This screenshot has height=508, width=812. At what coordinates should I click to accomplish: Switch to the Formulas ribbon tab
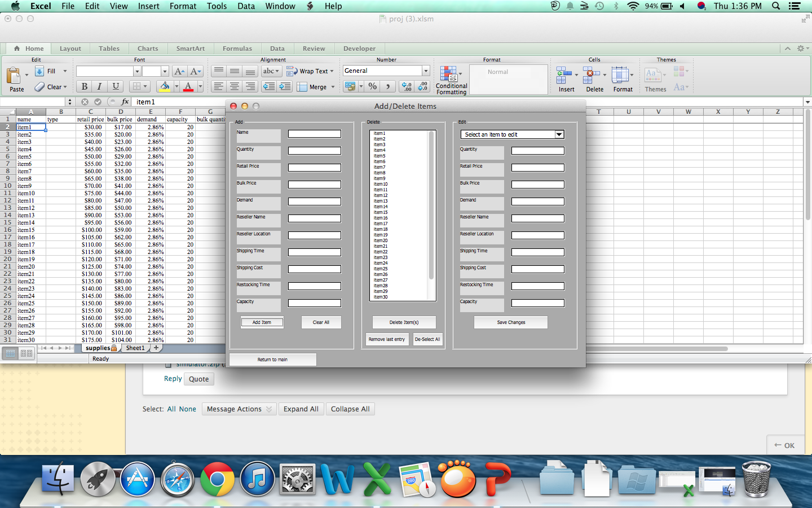(x=237, y=49)
